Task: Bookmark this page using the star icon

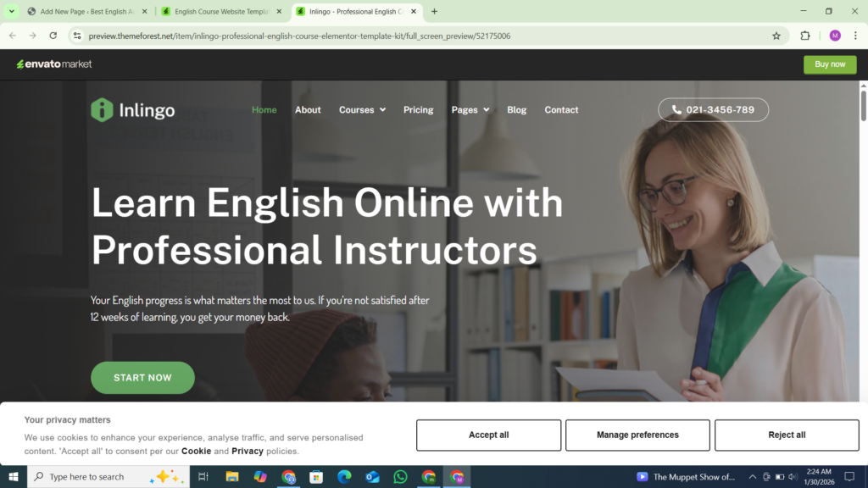Action: [x=776, y=36]
